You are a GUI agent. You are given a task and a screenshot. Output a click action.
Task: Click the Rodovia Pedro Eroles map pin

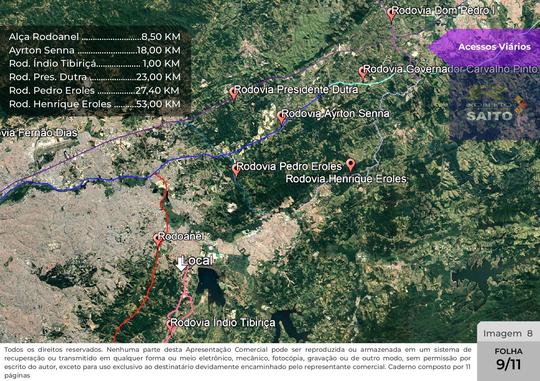coord(236,169)
